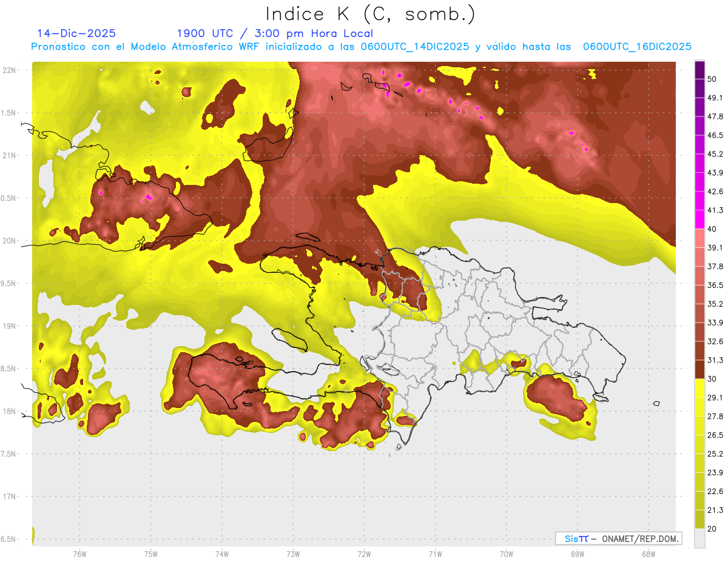Click the legend value 40
Screen dimensions: 728x562
[712, 229]
